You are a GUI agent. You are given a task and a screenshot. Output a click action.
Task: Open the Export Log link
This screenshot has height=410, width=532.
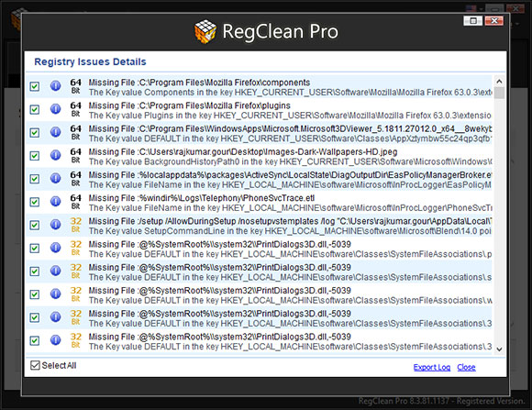tap(432, 367)
